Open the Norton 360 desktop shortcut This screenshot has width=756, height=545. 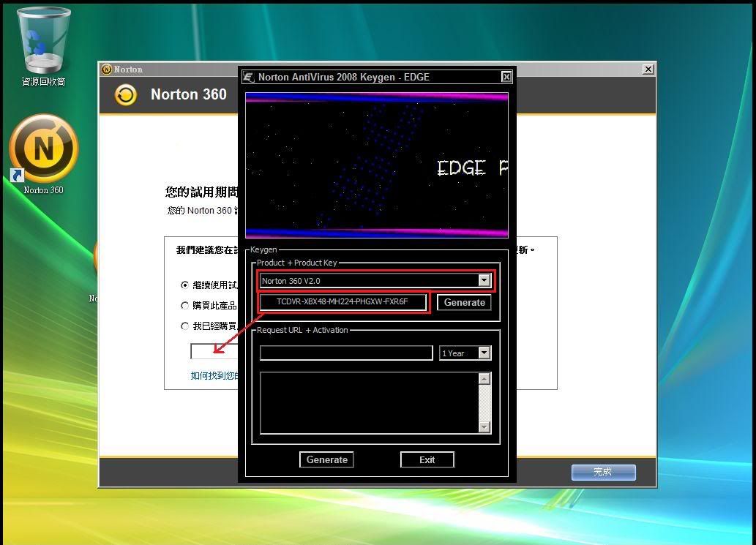pyautogui.click(x=43, y=154)
